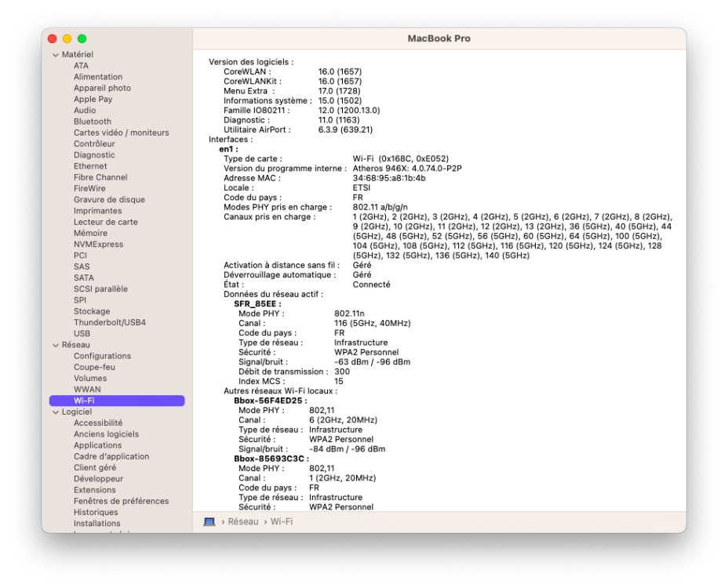728x588 pixels.
Task: Click the Logiciel section heading
Action: pyautogui.click(x=77, y=412)
